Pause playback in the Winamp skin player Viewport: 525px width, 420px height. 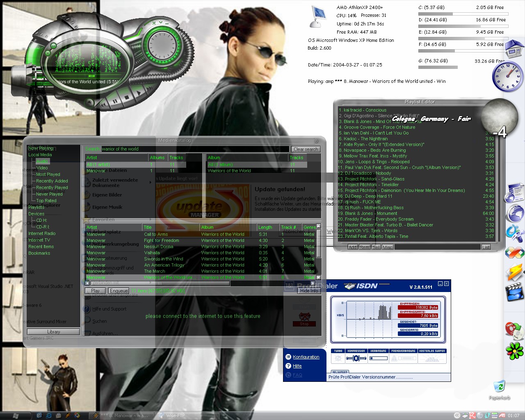(x=116, y=101)
